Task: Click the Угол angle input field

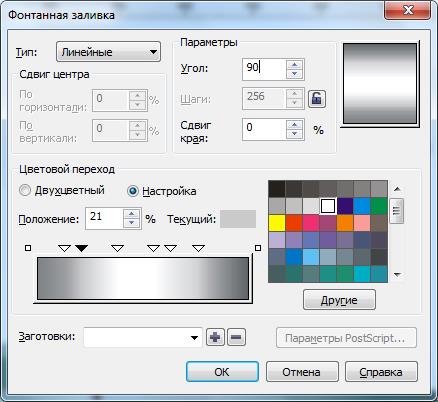Action: (264, 69)
